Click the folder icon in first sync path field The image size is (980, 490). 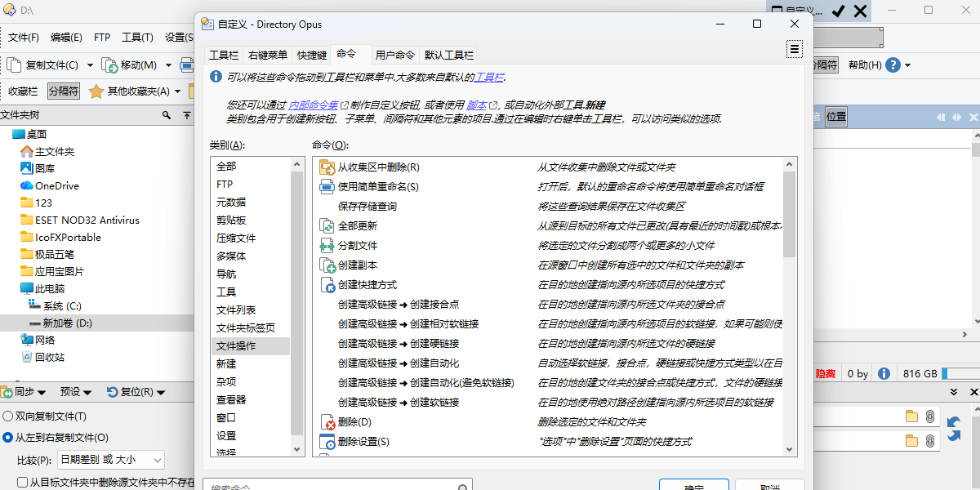[911, 417]
